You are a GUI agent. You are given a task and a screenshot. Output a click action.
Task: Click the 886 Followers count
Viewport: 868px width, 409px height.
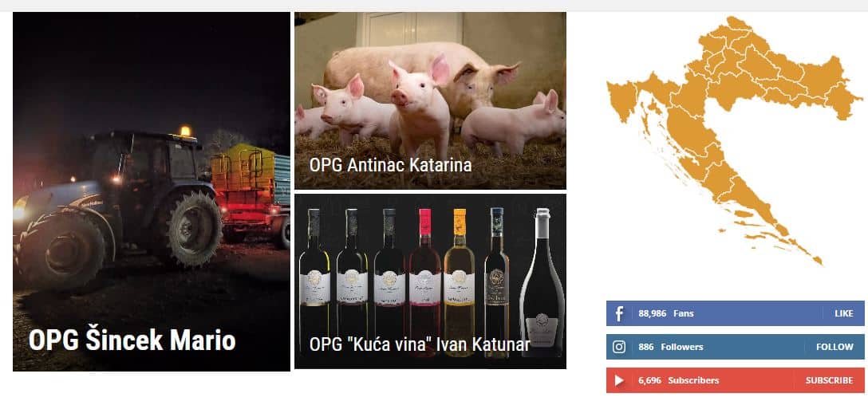670,347
